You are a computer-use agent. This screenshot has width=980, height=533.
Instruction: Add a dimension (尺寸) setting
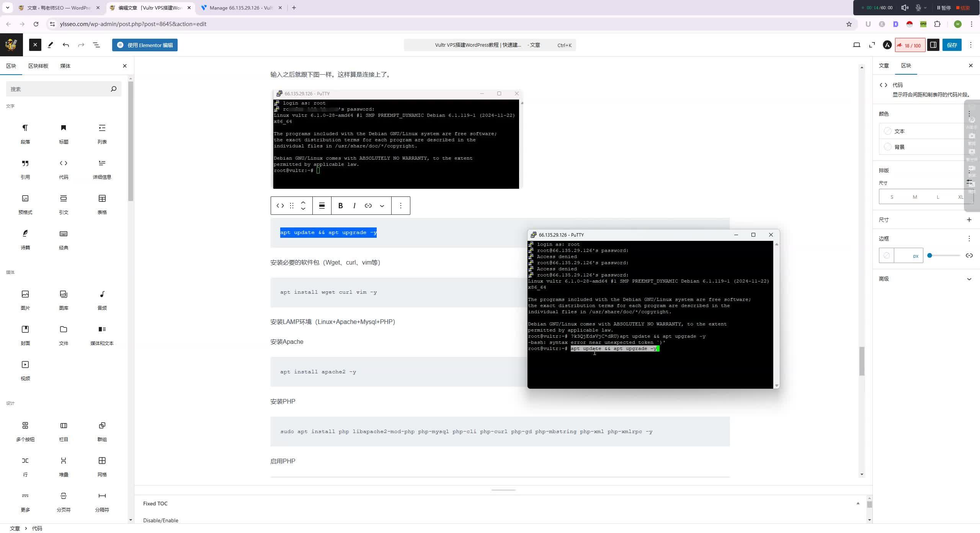coord(969,219)
